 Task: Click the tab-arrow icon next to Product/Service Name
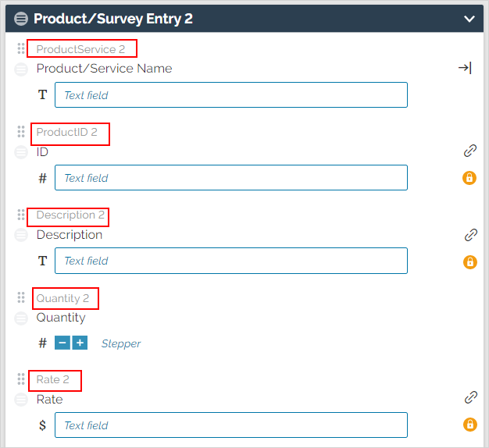tap(465, 68)
